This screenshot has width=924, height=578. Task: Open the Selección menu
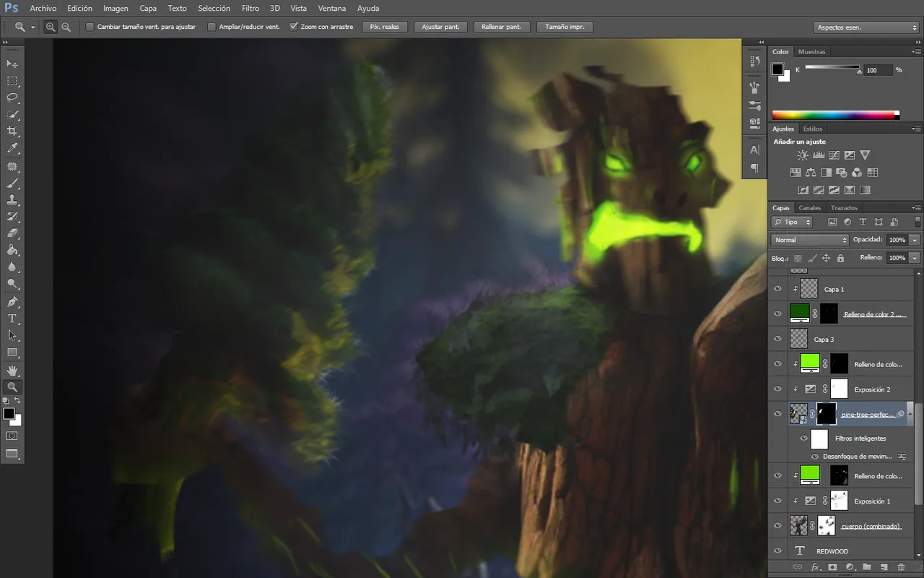pos(214,9)
